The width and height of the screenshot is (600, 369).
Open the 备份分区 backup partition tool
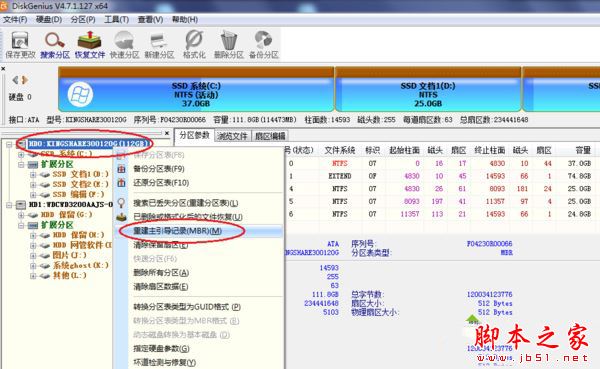click(264, 44)
